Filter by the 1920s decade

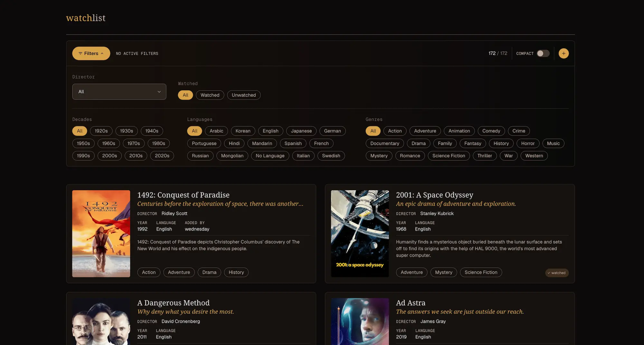101,131
